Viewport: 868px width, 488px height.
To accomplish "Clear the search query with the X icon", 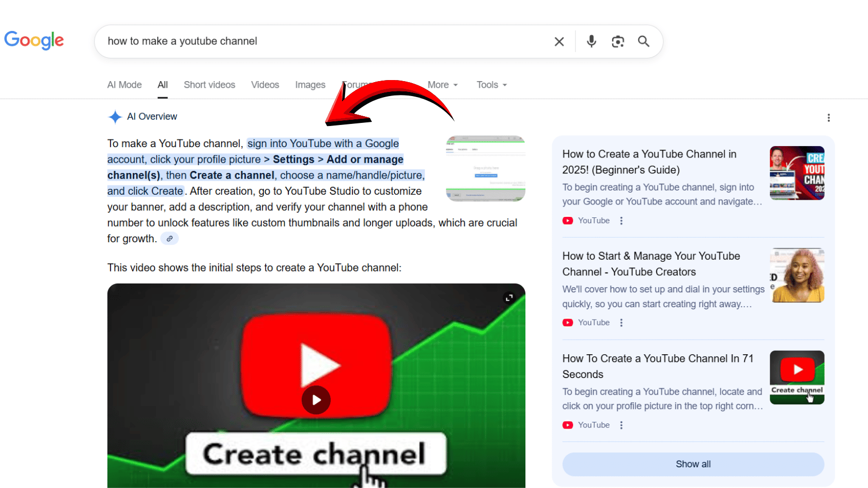I will click(559, 41).
